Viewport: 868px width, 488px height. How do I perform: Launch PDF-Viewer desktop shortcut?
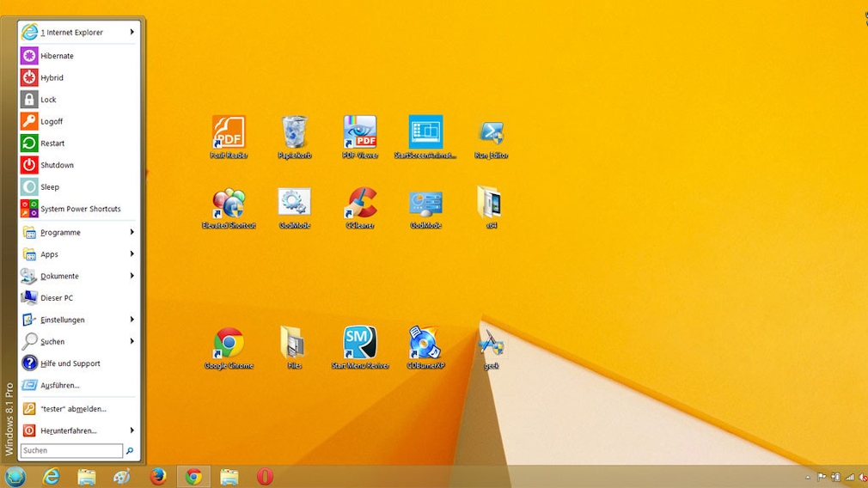[x=360, y=137]
